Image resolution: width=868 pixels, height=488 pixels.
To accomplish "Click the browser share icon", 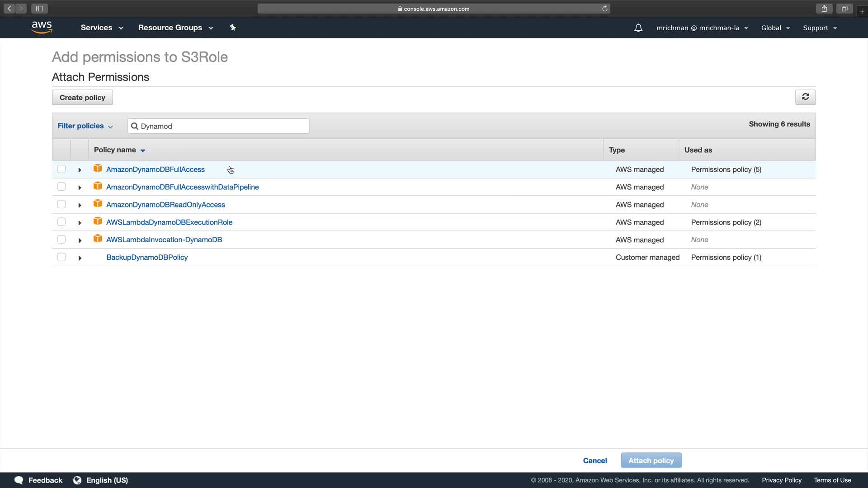I will [824, 9].
